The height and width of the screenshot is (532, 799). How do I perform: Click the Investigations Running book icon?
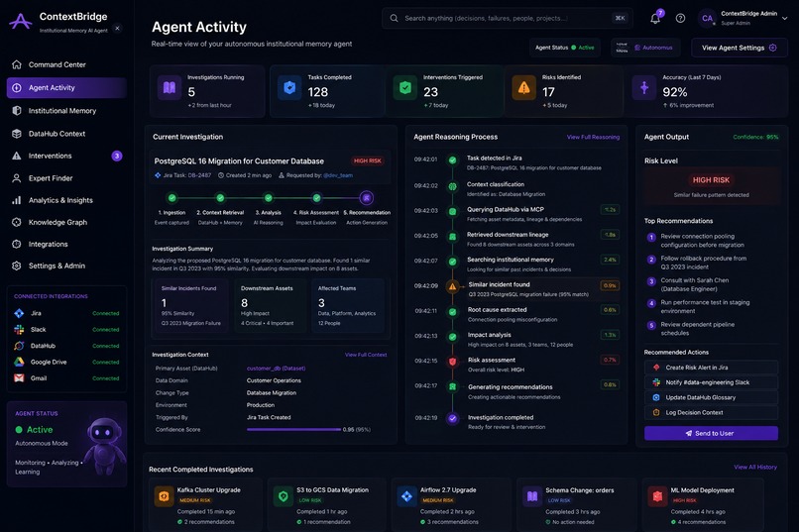point(170,88)
